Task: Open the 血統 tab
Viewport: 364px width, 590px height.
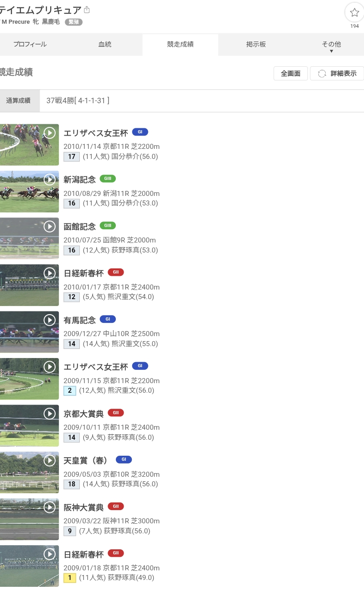Action: (x=105, y=45)
